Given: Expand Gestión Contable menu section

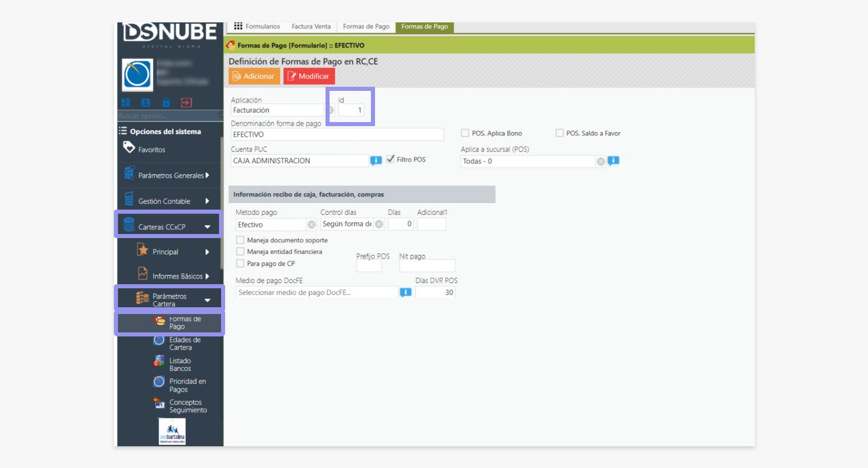Looking at the screenshot, I should click(207, 201).
